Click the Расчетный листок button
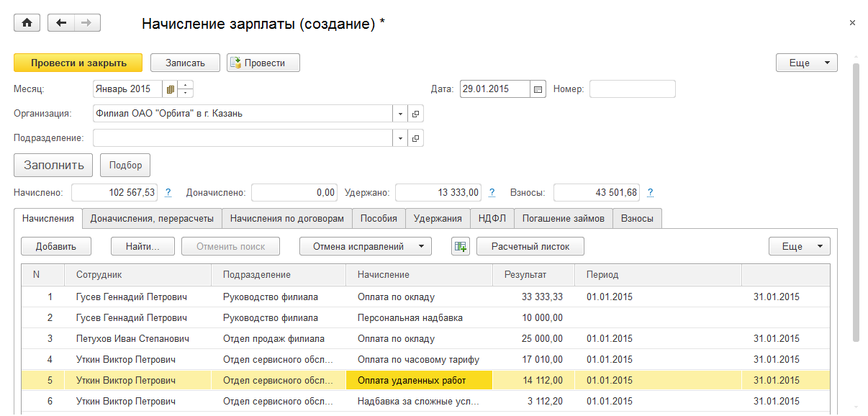 click(x=530, y=246)
